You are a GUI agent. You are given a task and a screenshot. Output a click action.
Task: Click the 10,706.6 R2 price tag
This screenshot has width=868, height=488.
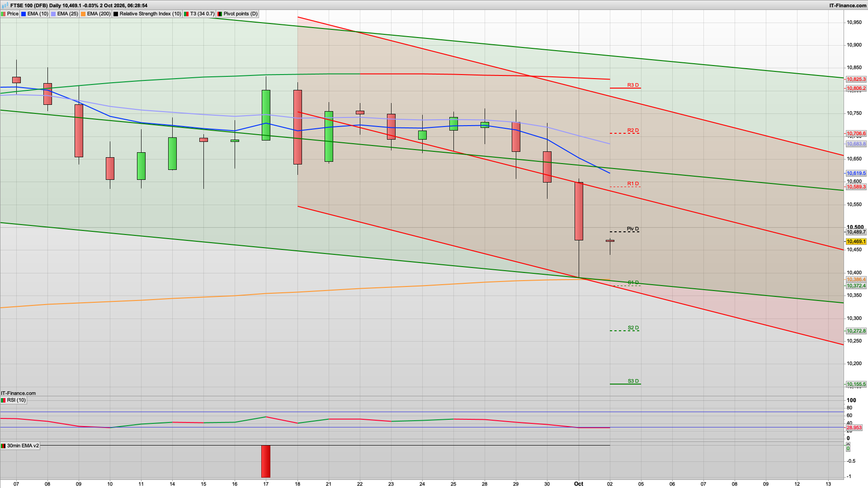[856, 133]
